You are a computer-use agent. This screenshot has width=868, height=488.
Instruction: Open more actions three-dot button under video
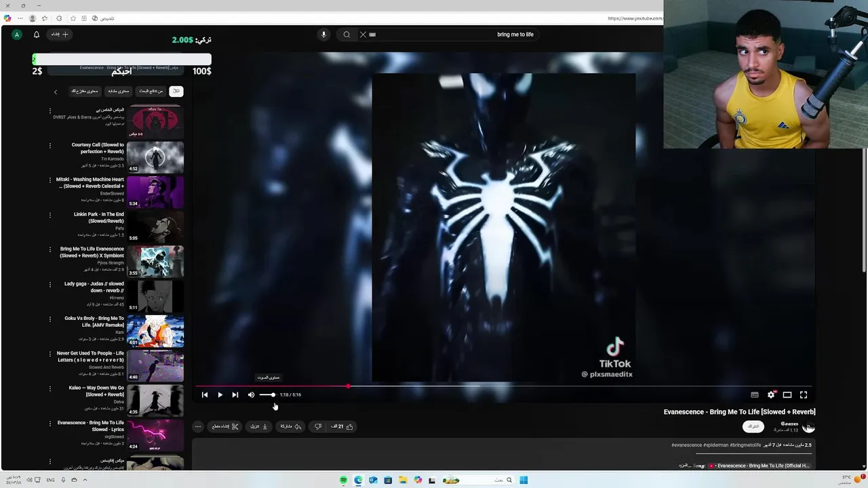point(197,426)
